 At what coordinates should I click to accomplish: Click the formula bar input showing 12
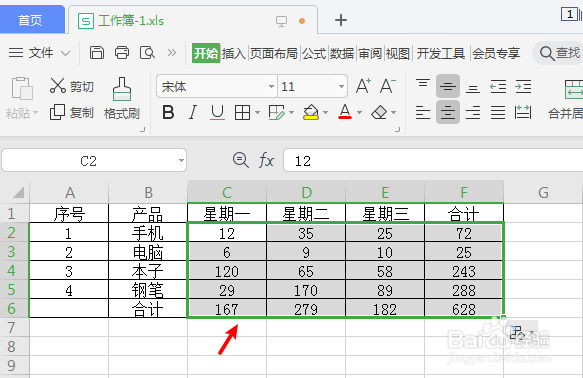pyautogui.click(x=433, y=161)
